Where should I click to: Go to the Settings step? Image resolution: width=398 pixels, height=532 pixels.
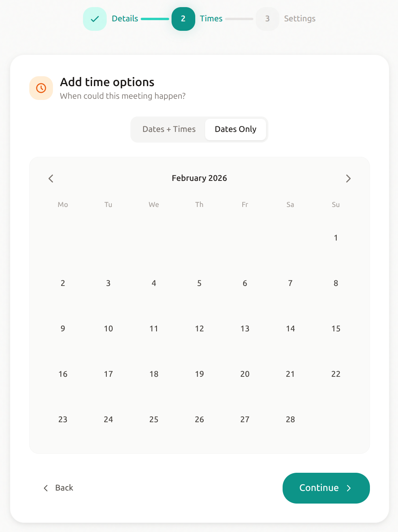coord(300,19)
